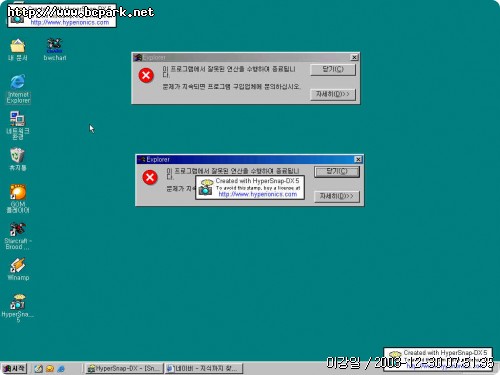Image resolution: width=500 pixels, height=375 pixels.
Task: Switch to the HyperSnap-DX taskbar button
Action: coord(124,368)
